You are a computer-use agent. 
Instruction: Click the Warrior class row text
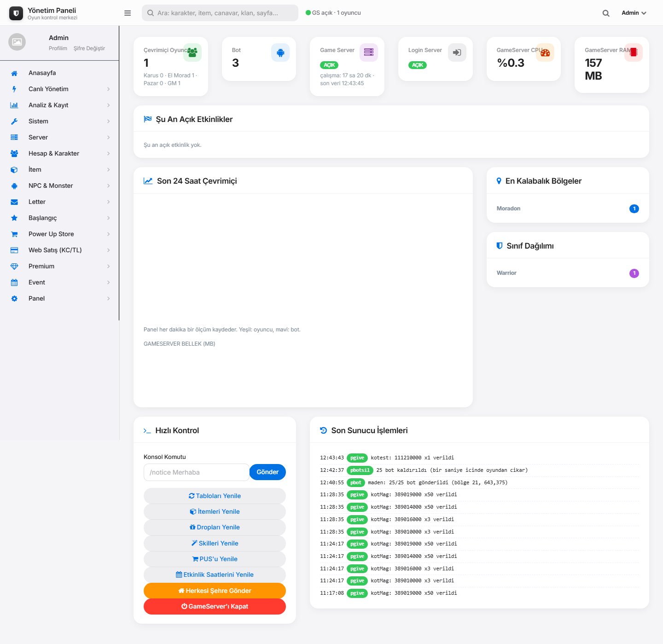506,273
